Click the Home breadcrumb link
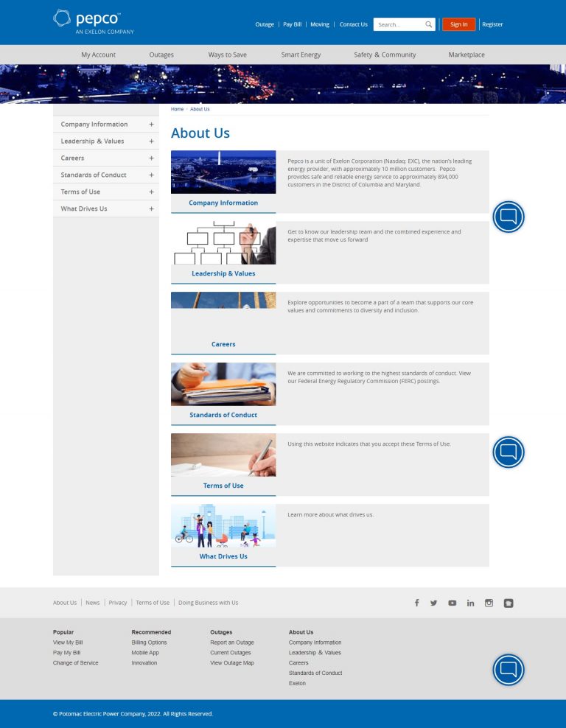The height and width of the screenshot is (728, 566). point(177,109)
